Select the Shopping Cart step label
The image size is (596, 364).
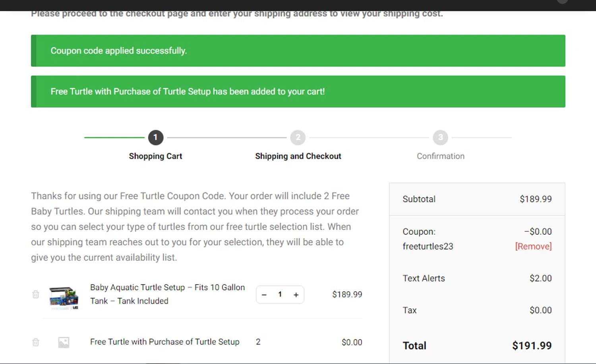pyautogui.click(x=155, y=156)
